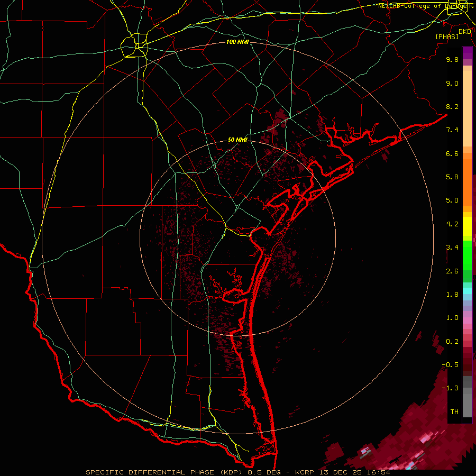The height and width of the screenshot is (476, 476).
Task: Click the 5.8 legend value
Action: click(452, 177)
